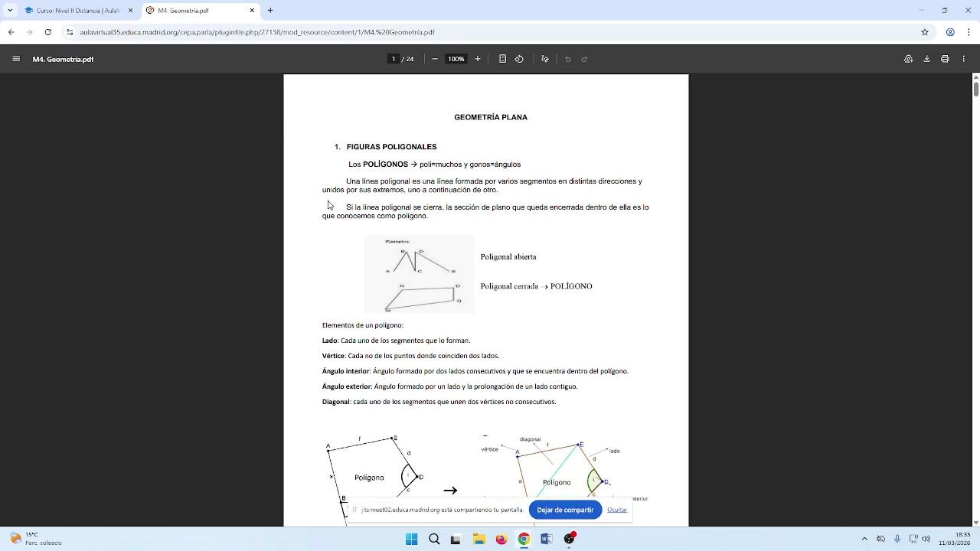The width and height of the screenshot is (980, 551).
Task: Open Microsoft Word from the taskbar
Action: 546,539
